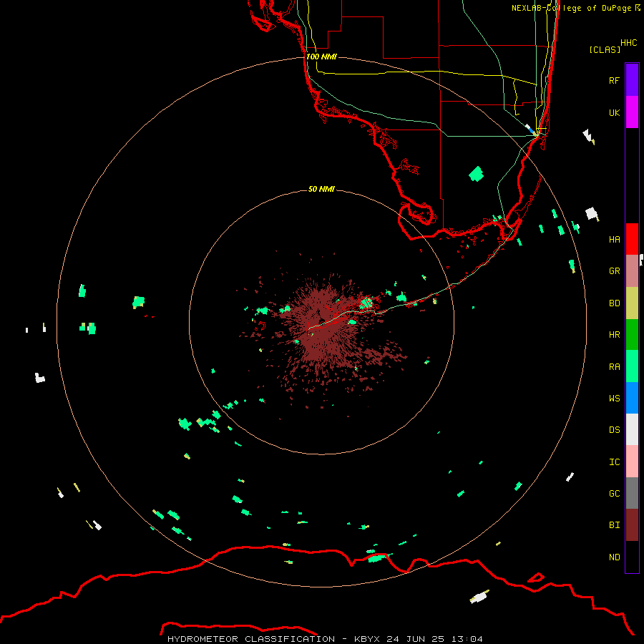Click the HA red legend swatch
The image size is (644, 644).
point(632,239)
